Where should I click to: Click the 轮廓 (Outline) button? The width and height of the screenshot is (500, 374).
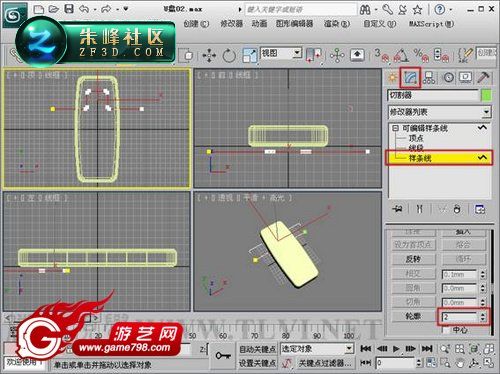pos(413,316)
